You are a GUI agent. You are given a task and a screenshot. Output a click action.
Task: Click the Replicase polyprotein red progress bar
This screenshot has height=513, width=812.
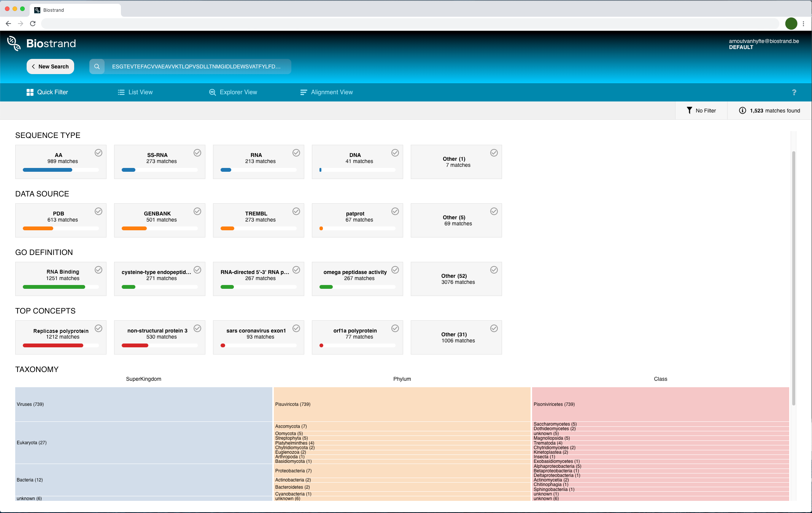pyautogui.click(x=53, y=345)
